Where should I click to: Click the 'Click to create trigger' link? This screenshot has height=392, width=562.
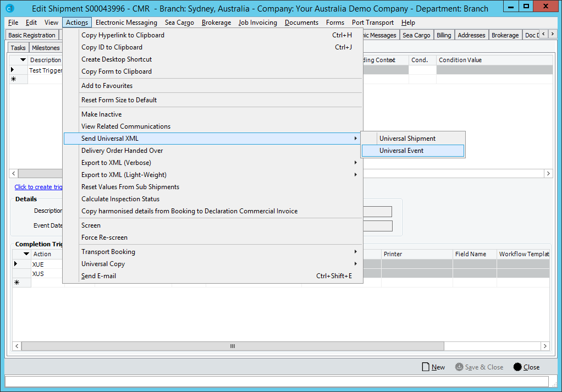(x=38, y=187)
